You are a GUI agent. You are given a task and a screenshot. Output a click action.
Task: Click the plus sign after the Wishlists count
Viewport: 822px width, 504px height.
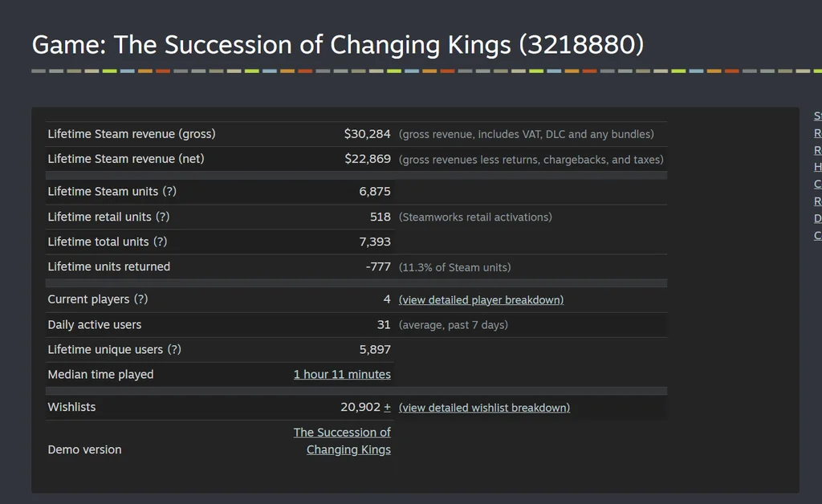tap(387, 408)
